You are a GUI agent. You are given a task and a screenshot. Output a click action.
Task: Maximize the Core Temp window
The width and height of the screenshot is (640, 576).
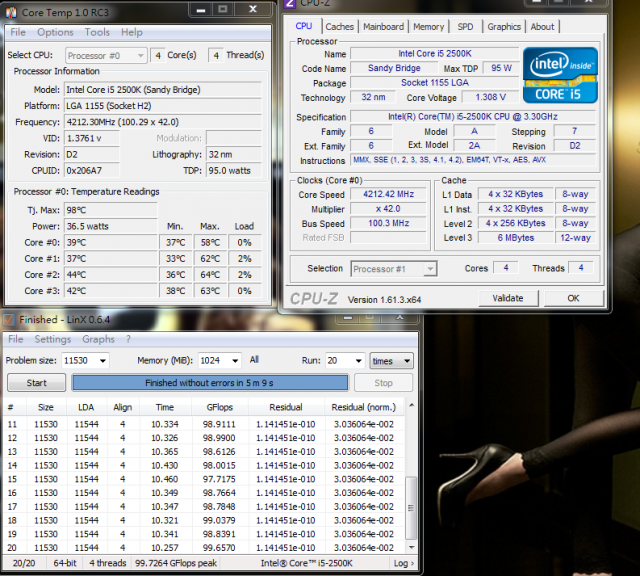tap(223, 9)
